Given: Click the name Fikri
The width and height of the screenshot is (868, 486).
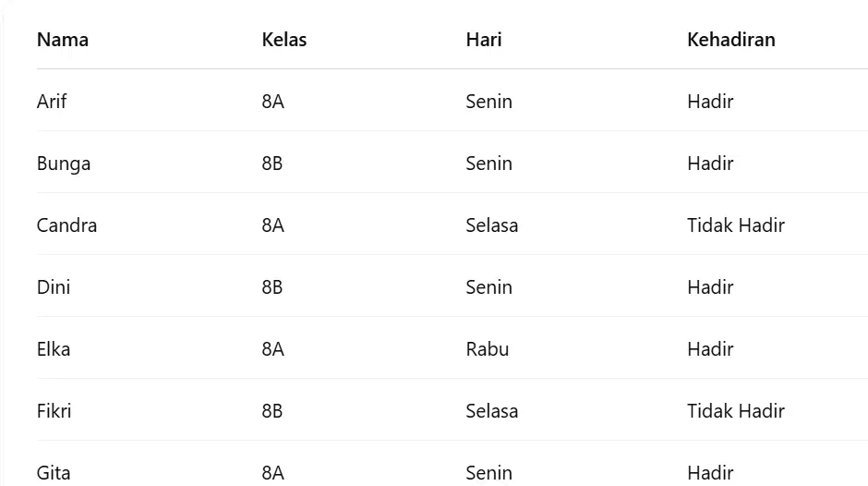Looking at the screenshot, I should pos(54,411).
